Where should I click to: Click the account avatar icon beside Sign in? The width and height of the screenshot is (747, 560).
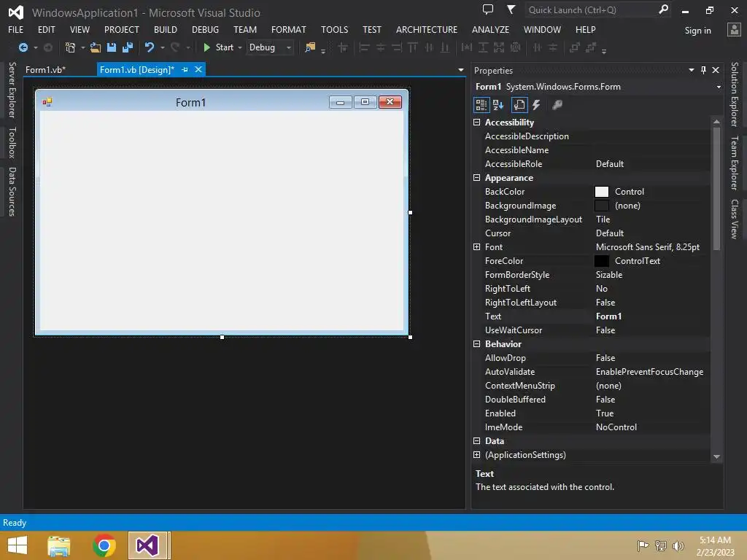coord(734,29)
